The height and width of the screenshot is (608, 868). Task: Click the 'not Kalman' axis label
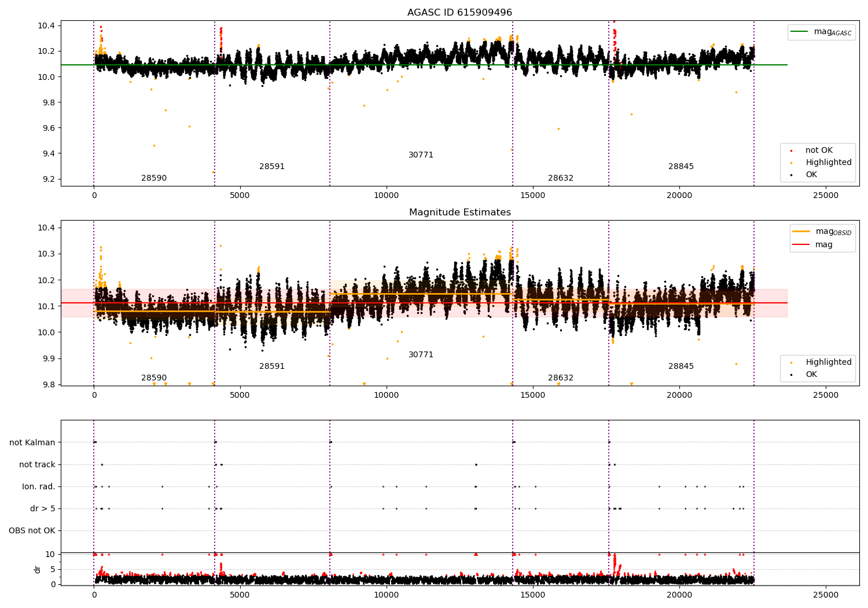coord(32,442)
